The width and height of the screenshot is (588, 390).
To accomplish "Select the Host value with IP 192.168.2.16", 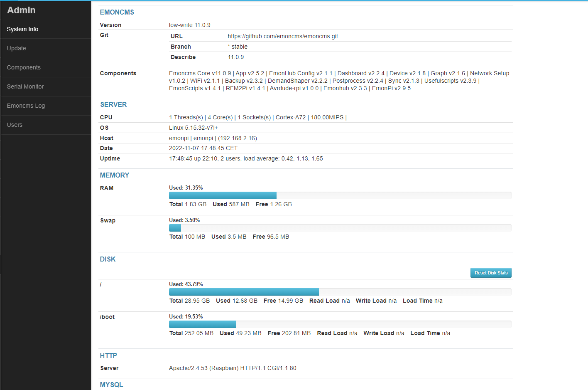I will 213,138.
